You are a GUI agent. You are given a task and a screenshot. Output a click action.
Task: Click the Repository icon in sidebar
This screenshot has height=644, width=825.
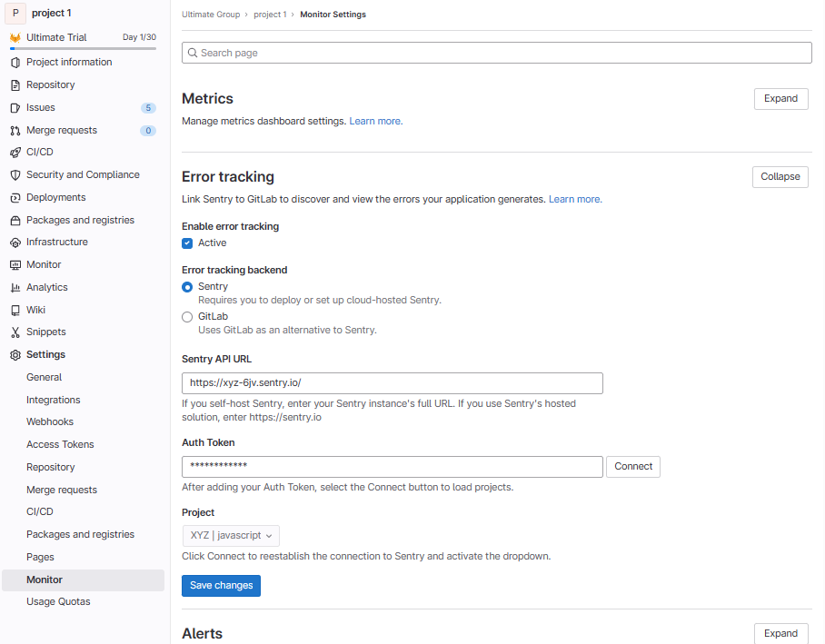[15, 84]
